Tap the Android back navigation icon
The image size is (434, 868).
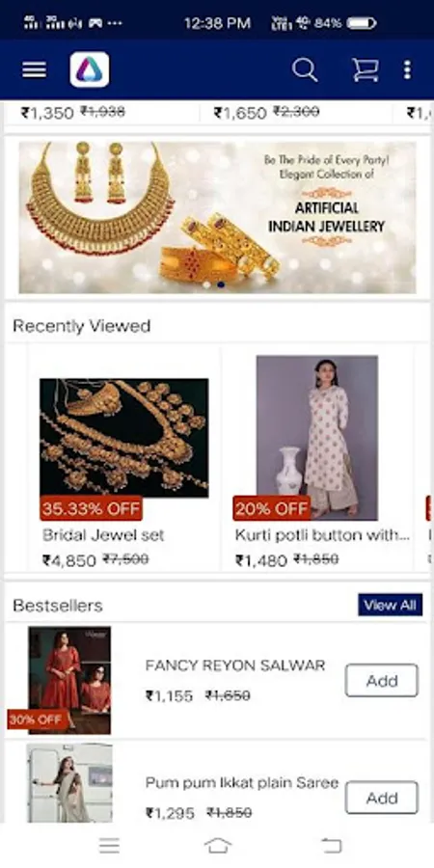click(x=332, y=845)
